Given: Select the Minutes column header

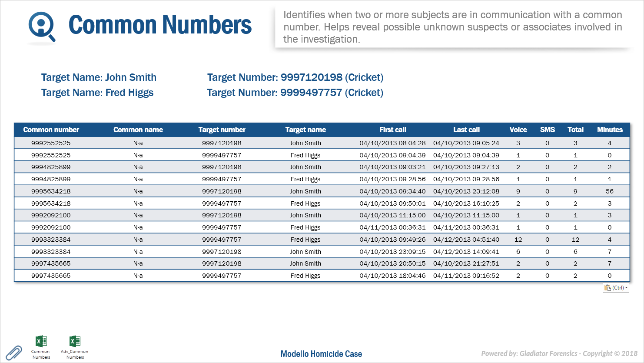Looking at the screenshot, I should (x=609, y=130).
